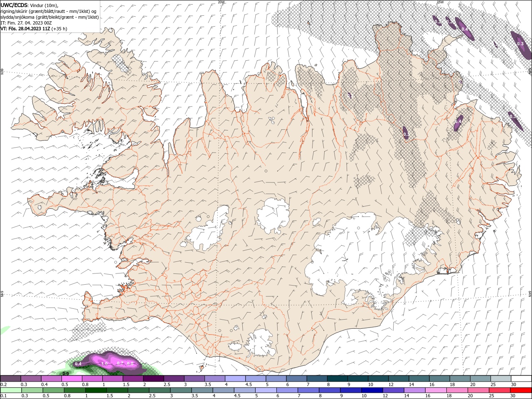Pick the bottom-row blue swatch labeled 8
532x399 pixels.
(330, 390)
